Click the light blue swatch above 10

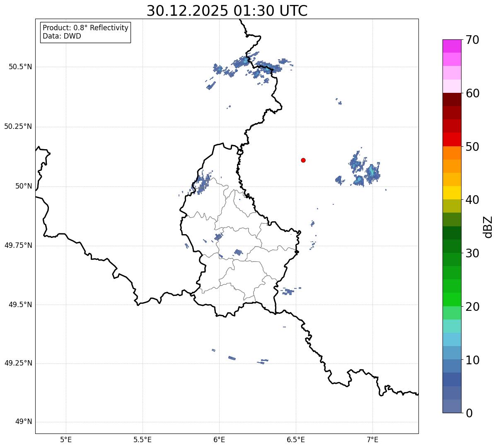452,340
